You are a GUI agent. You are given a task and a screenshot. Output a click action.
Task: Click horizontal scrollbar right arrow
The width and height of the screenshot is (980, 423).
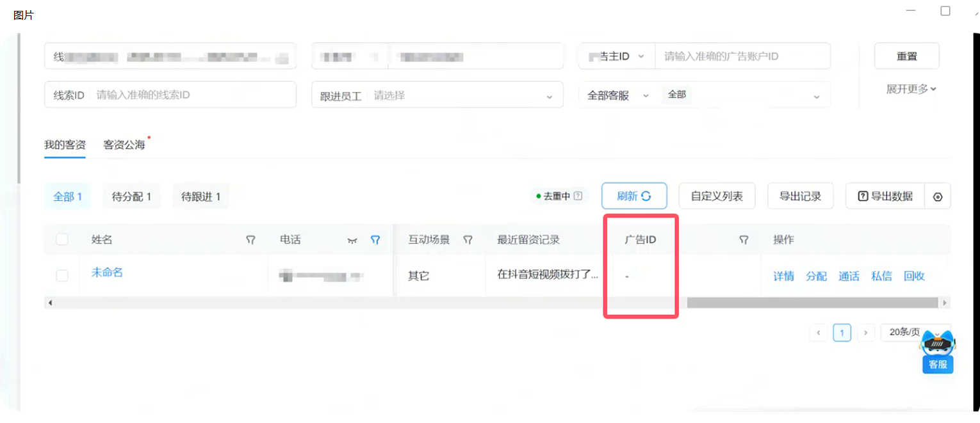[943, 302]
